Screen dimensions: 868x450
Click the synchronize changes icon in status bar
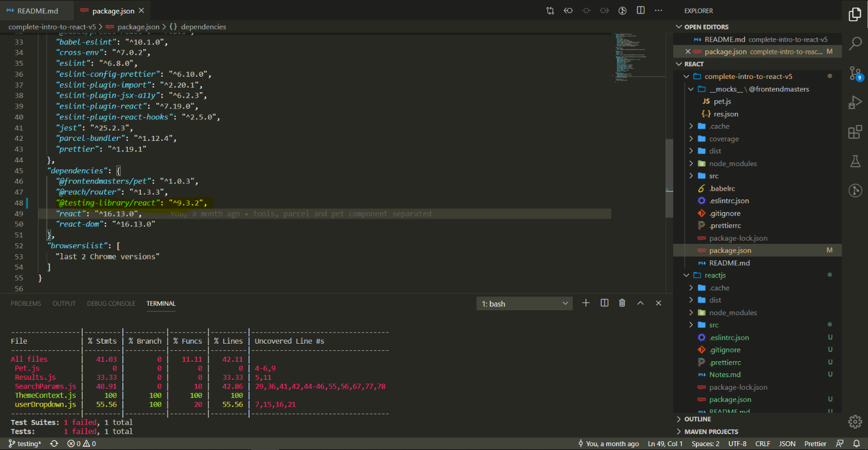pos(54,444)
